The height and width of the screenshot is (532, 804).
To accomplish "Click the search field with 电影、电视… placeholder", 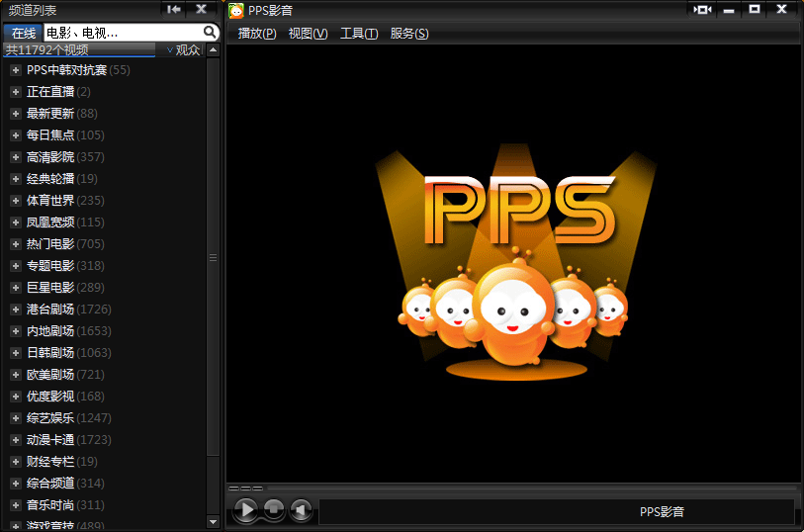I will [x=123, y=33].
